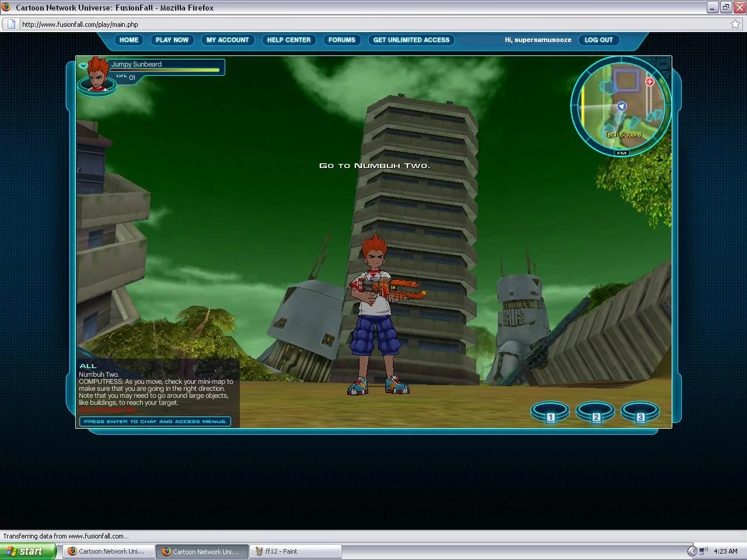Click 'Press Enter to chat and access menus' bar
Viewport: 747px width, 560px height.
pos(155,421)
